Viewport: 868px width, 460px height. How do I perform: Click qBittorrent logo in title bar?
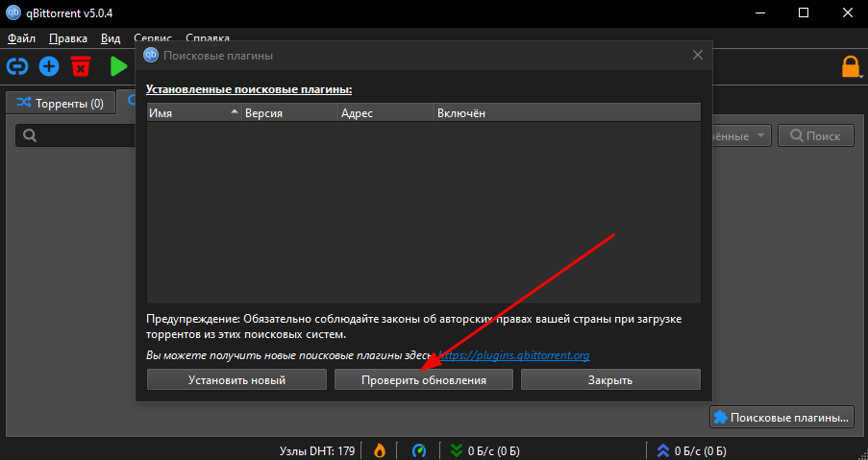click(13, 12)
